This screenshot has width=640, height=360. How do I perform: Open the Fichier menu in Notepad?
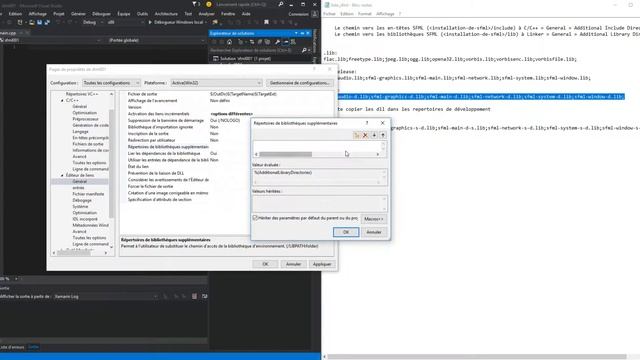[x=329, y=14]
